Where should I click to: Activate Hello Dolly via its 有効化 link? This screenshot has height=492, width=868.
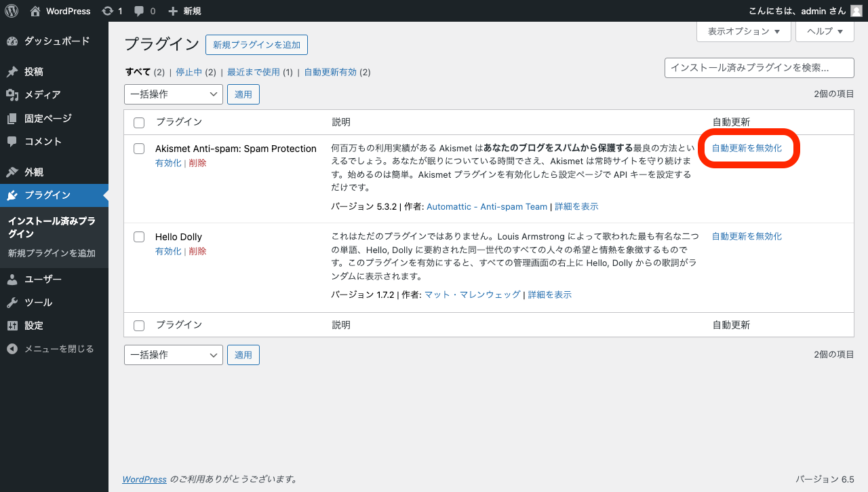tap(168, 251)
